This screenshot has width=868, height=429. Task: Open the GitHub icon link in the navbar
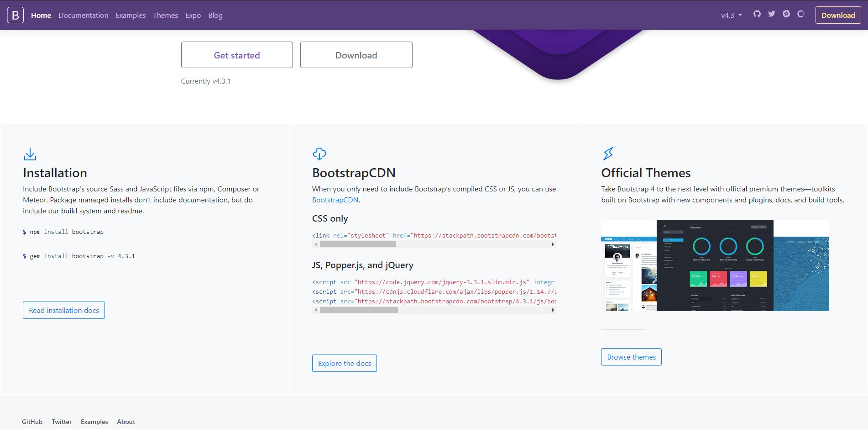click(x=757, y=14)
